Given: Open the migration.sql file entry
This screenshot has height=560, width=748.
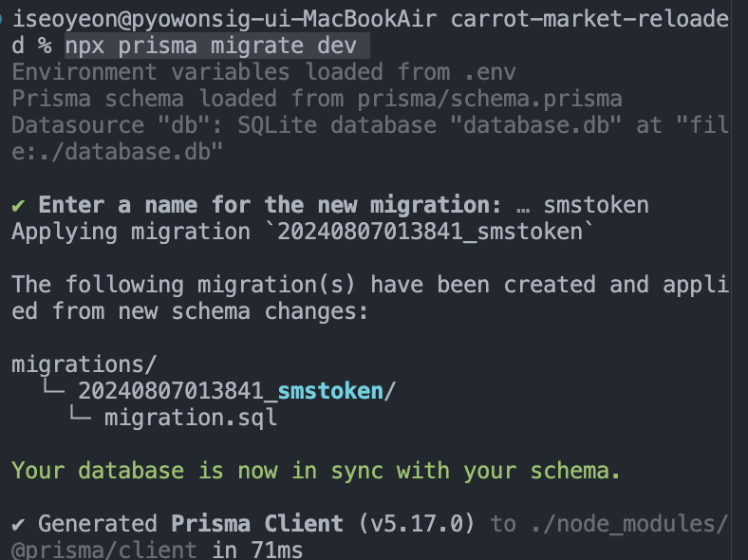Looking at the screenshot, I should tap(191, 418).
